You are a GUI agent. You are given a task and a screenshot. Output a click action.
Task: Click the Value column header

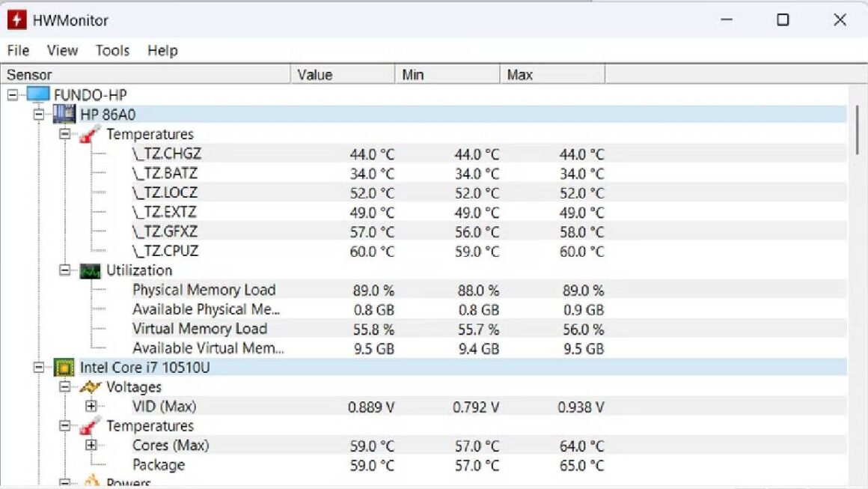(x=343, y=75)
